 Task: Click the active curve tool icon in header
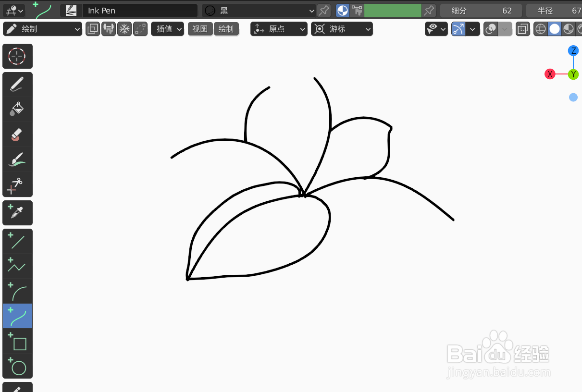click(43, 10)
